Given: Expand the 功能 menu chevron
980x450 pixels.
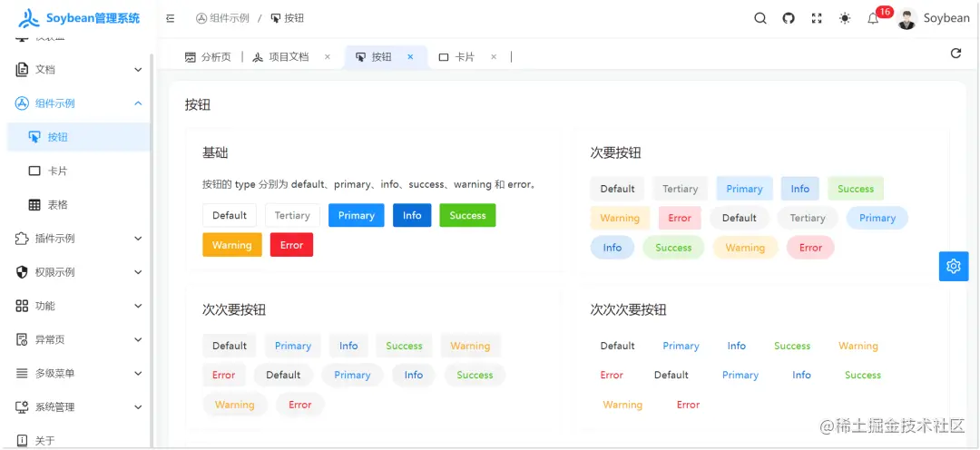Looking at the screenshot, I should pos(139,306).
